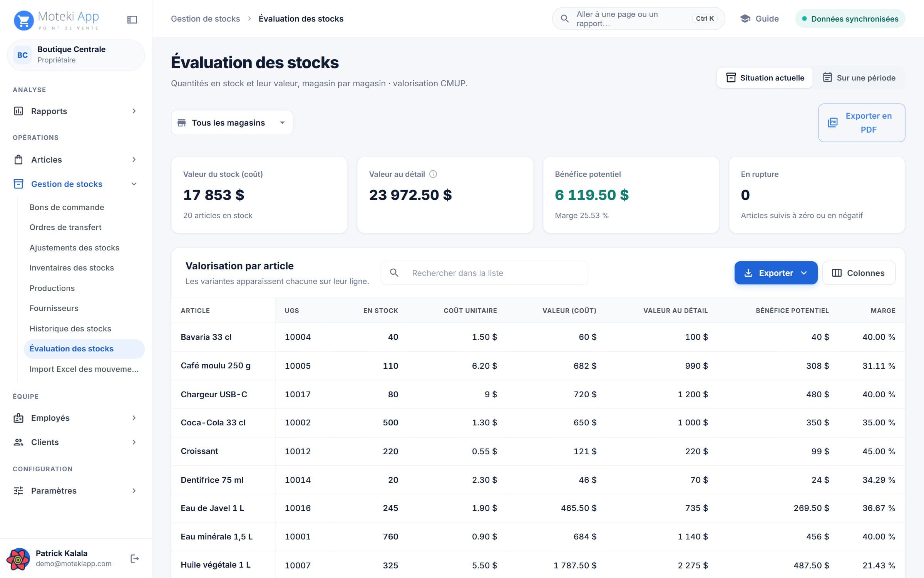The height and width of the screenshot is (578, 924).
Task: Open Inventaires des stocks page
Action: point(72,268)
